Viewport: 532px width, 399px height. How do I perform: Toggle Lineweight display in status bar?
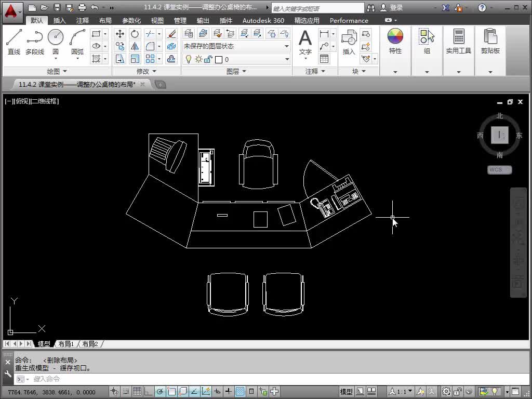229,392
